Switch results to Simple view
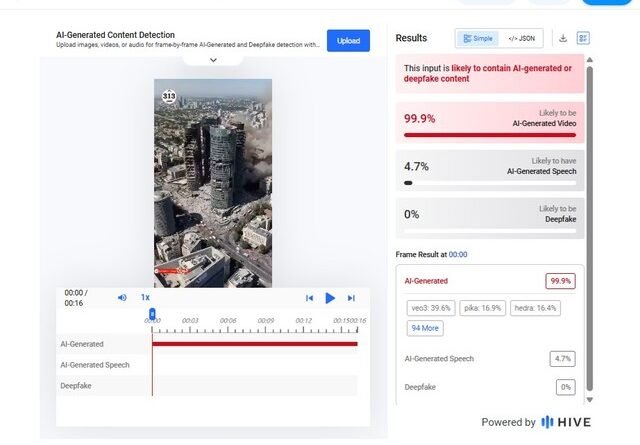 coord(478,38)
